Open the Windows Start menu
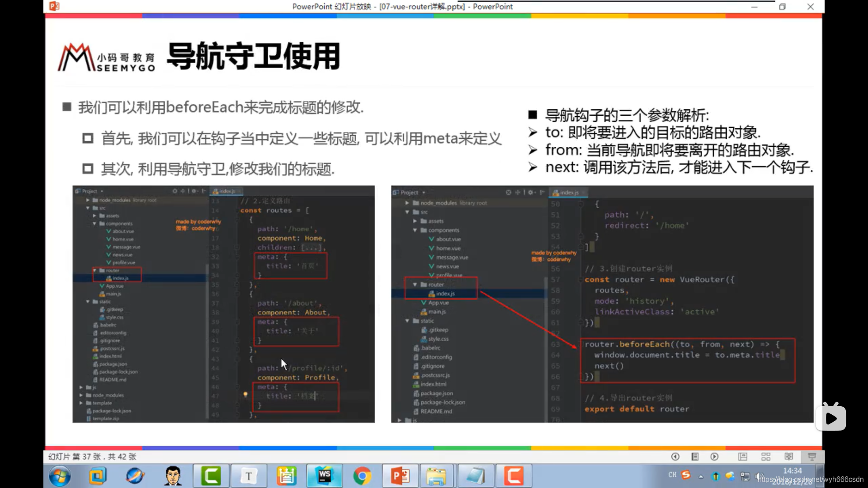Image resolution: width=868 pixels, height=488 pixels. click(60, 476)
